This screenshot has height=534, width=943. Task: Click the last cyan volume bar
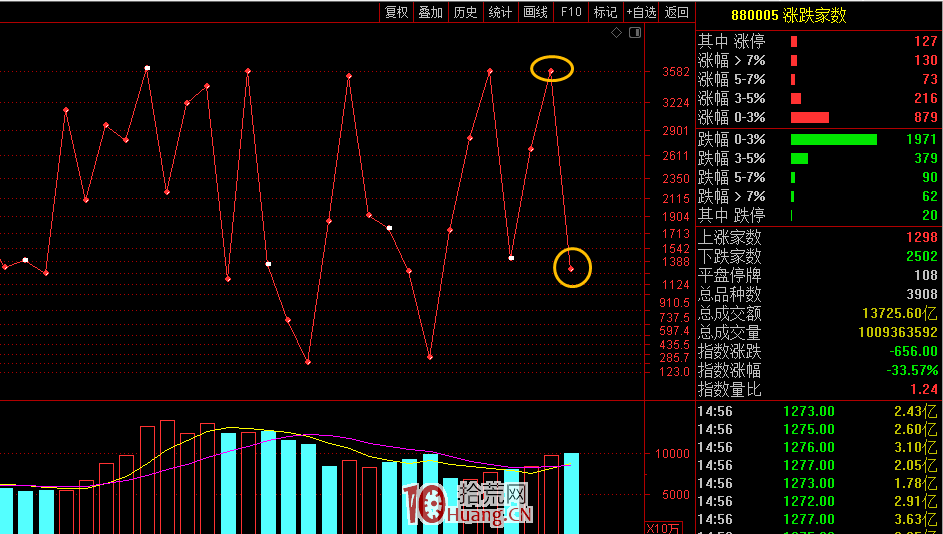click(571, 492)
